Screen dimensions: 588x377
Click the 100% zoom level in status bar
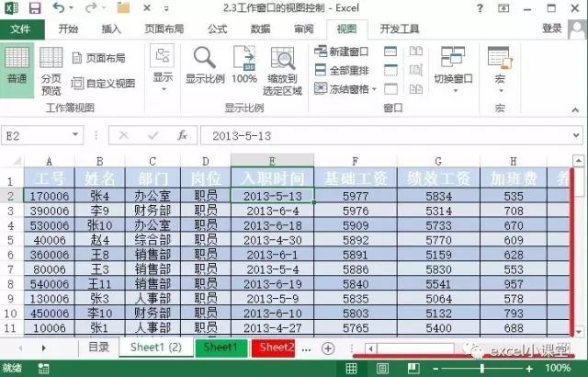[558, 369]
